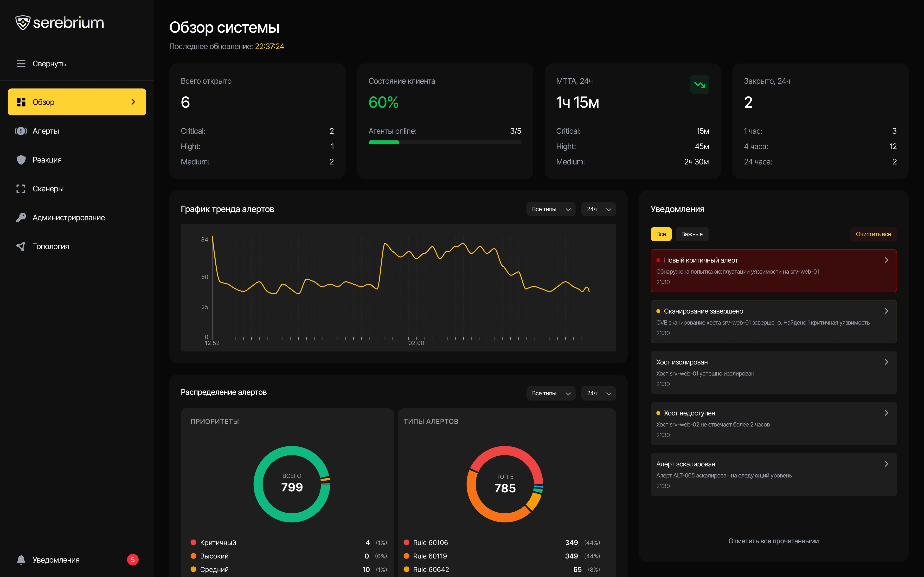Image resolution: width=924 pixels, height=577 pixels.
Task: Click Очистить все button
Action: [x=873, y=234]
